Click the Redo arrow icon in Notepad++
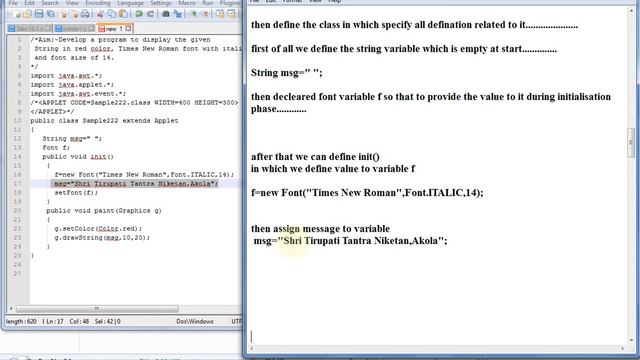The width and height of the screenshot is (640, 360). click(150, 14)
